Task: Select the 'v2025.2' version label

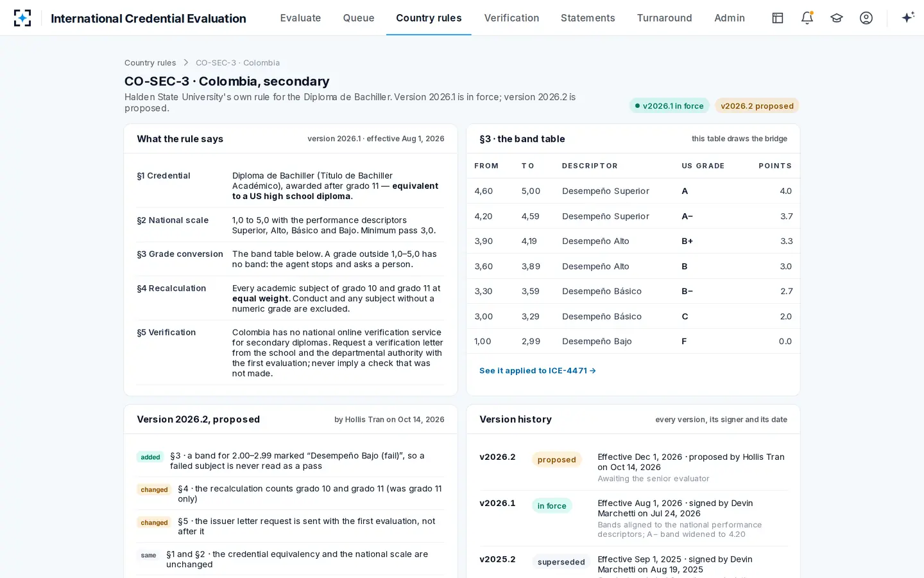Action: (497, 559)
